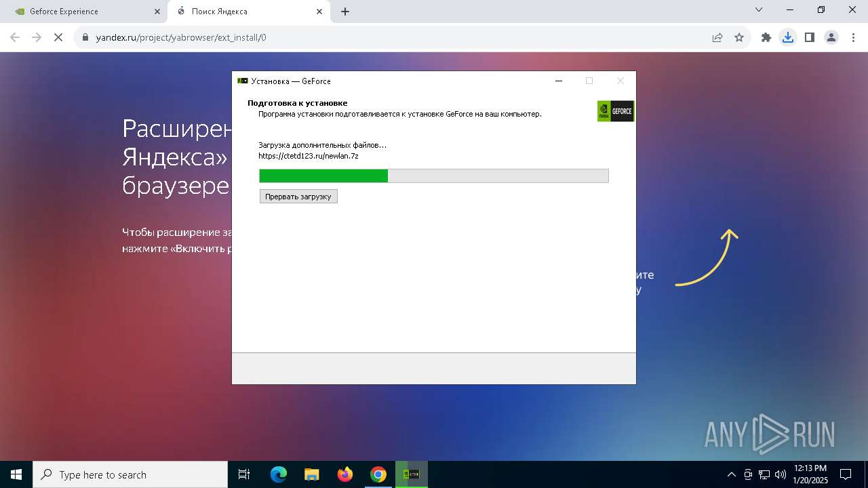868x488 pixels.
Task: Share this page icon
Action: pyautogui.click(x=717, y=37)
